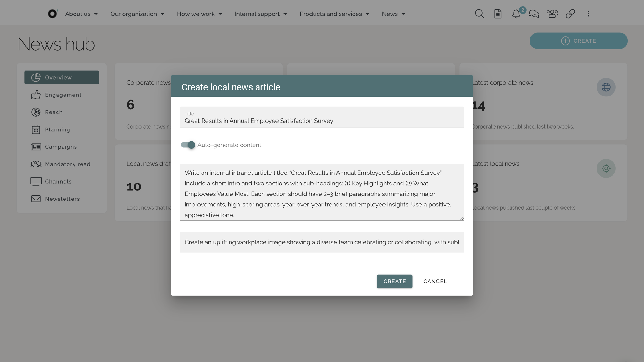Click the Reach globe icon in sidebar
The width and height of the screenshot is (644, 362).
click(x=36, y=112)
